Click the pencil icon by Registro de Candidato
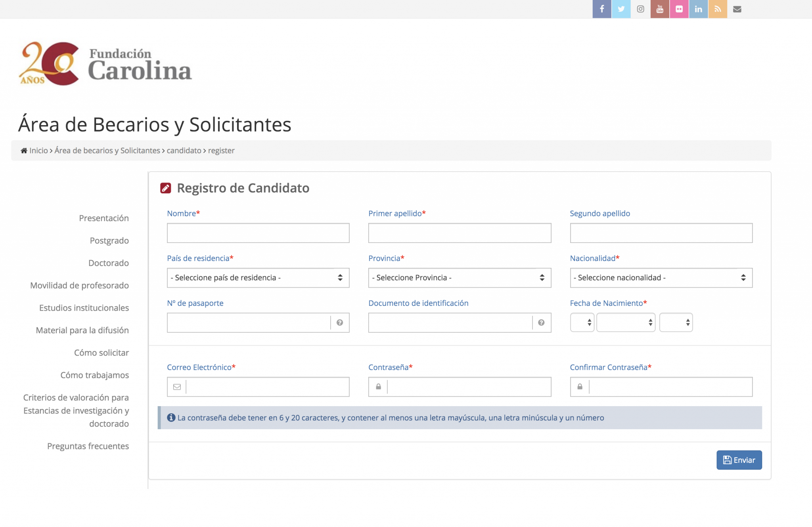 click(166, 188)
